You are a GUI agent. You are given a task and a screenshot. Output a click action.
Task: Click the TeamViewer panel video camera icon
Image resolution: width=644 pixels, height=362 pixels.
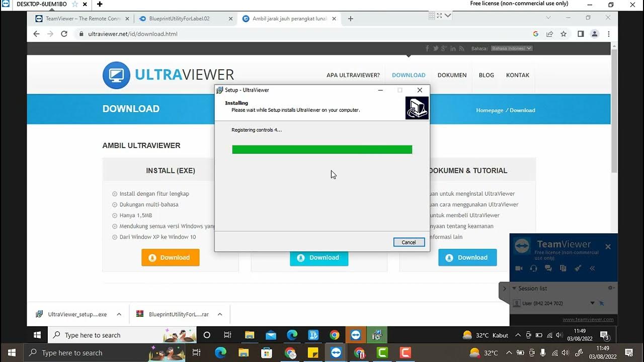point(519,268)
